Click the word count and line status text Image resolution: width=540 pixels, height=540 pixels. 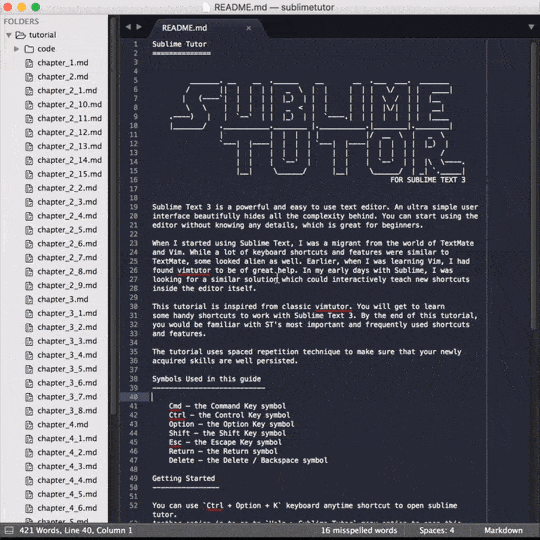pyautogui.click(x=76, y=530)
